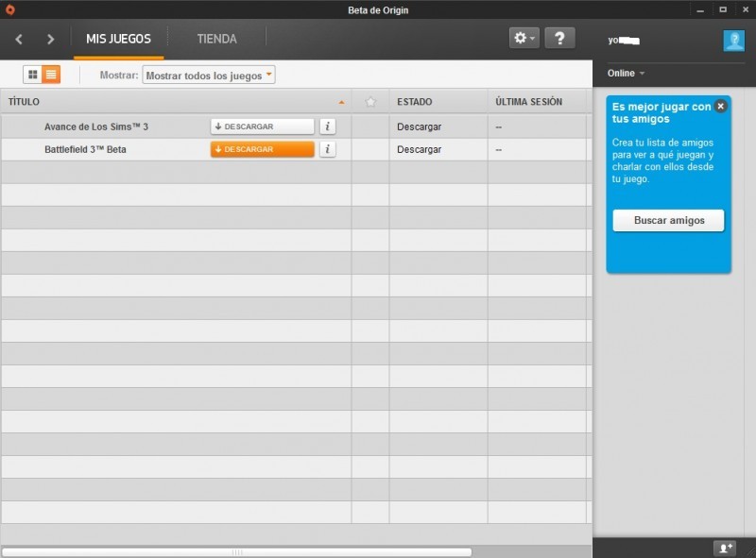Viewport: 756px width, 558px height.
Task: Sort by the Última sesión column header
Action: click(x=537, y=102)
